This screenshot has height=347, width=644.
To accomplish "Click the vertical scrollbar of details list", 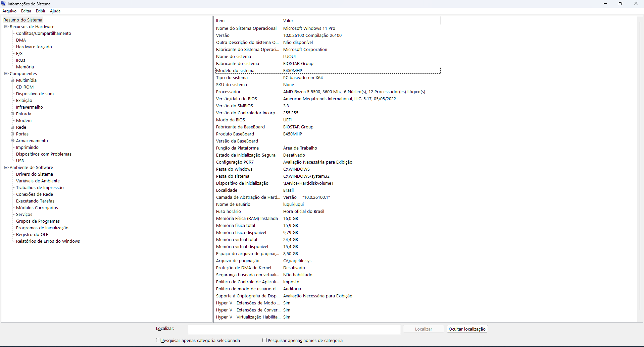I will pyautogui.click(x=640, y=166).
